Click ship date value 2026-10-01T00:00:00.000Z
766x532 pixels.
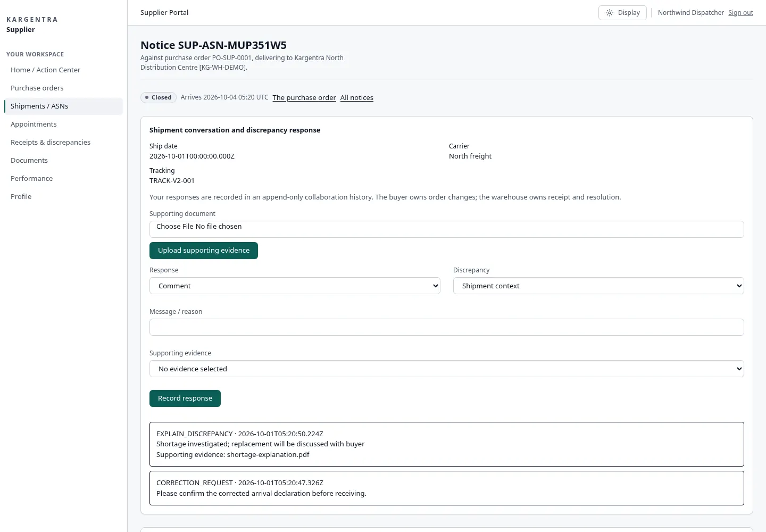(x=192, y=156)
